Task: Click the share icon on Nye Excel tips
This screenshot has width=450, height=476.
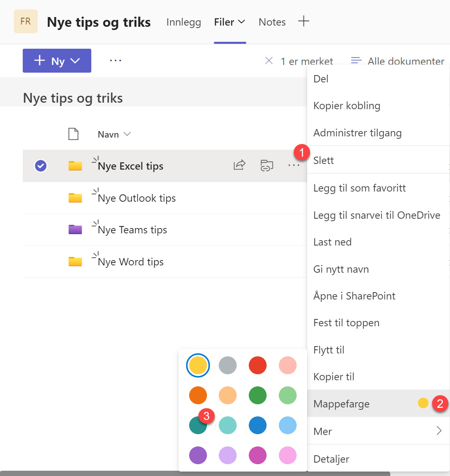Action: coord(239,165)
